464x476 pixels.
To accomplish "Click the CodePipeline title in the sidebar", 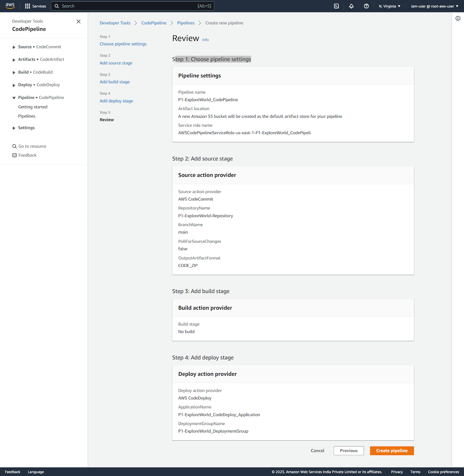I will pos(29,29).
